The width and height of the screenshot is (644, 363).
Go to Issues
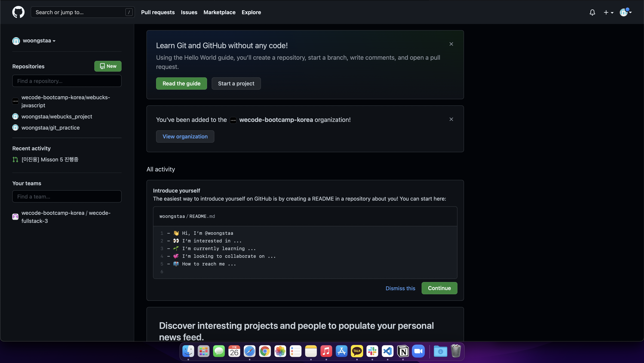[x=189, y=12]
